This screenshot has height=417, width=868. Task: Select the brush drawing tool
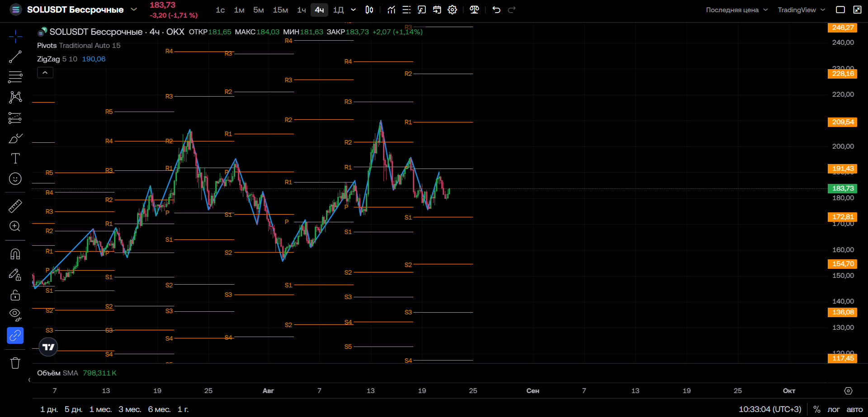pyautogui.click(x=15, y=138)
